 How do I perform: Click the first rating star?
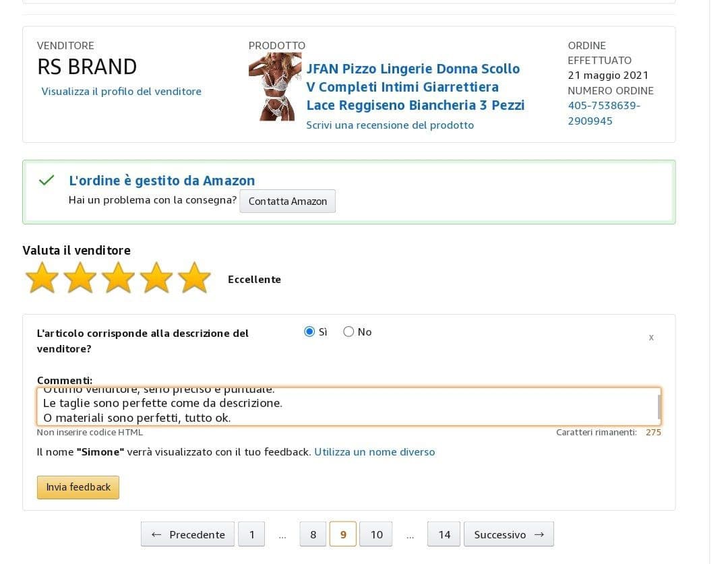tap(42, 278)
